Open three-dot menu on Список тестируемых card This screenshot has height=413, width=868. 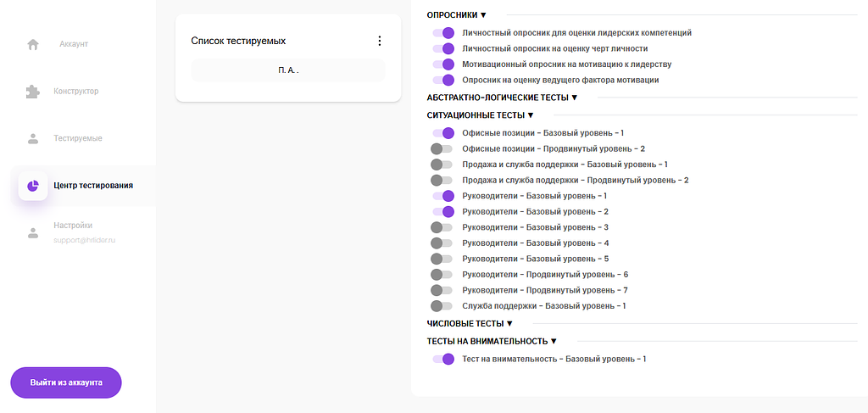(379, 41)
